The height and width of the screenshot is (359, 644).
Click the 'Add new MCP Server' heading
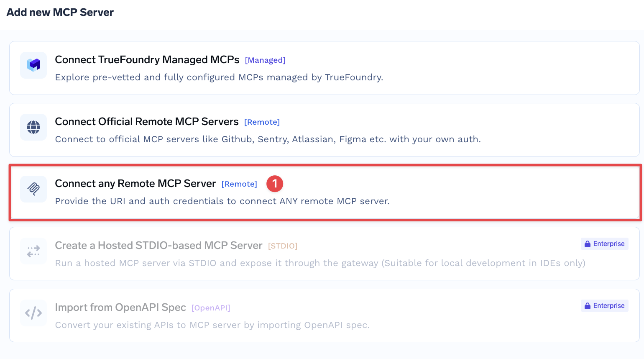pyautogui.click(x=60, y=13)
